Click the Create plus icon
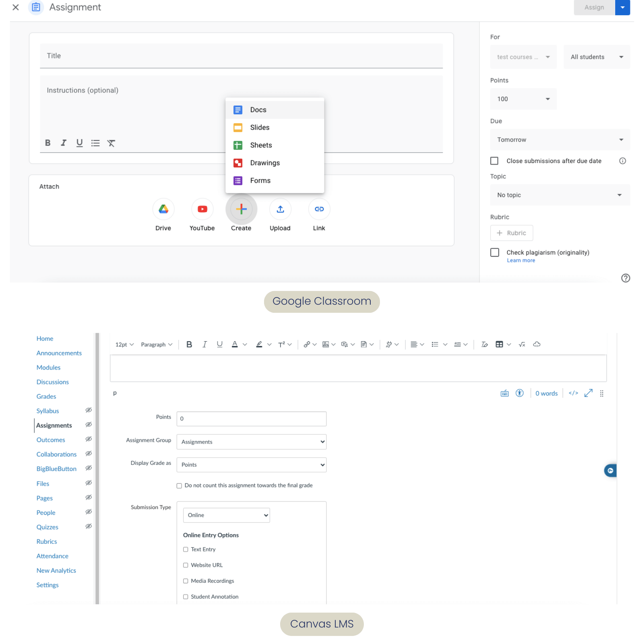 (x=242, y=209)
